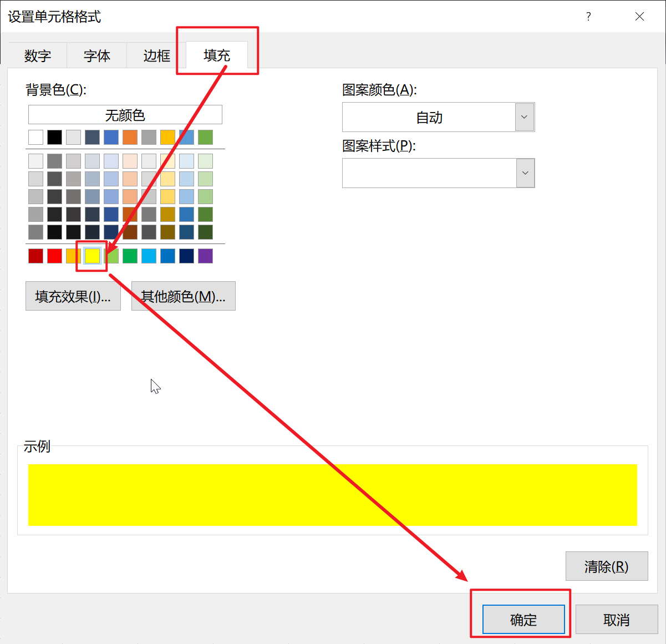Select the selected yellow swatch
Screen dimensions: 666x644
93,256
